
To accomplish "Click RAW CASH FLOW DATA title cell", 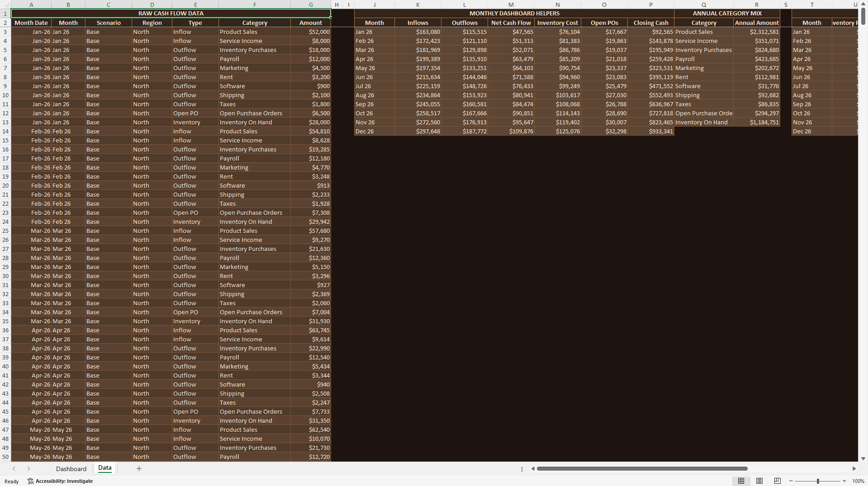I will coord(171,14).
